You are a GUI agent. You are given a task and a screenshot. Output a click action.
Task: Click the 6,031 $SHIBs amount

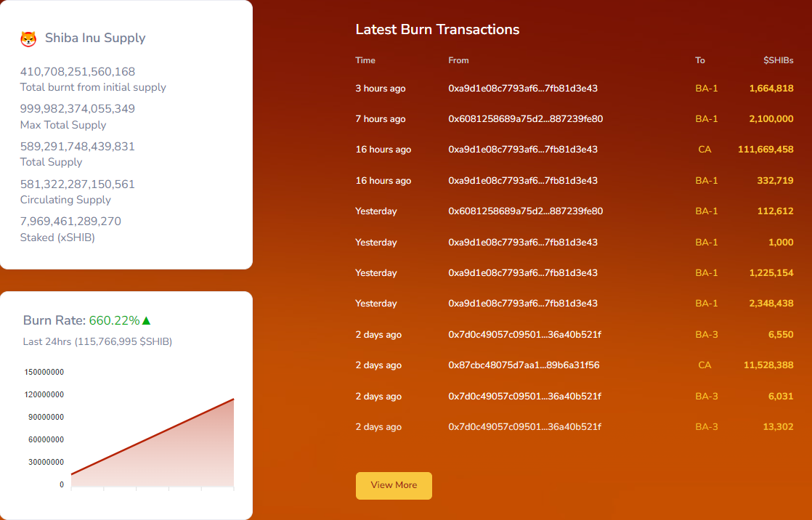(x=781, y=397)
